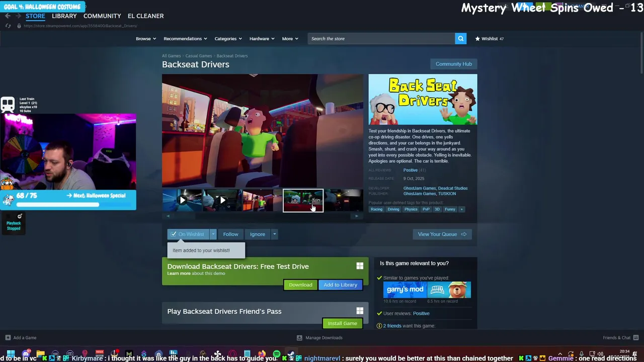This screenshot has height=362, width=644.
Task: Click the green Download button
Action: [x=300, y=285]
